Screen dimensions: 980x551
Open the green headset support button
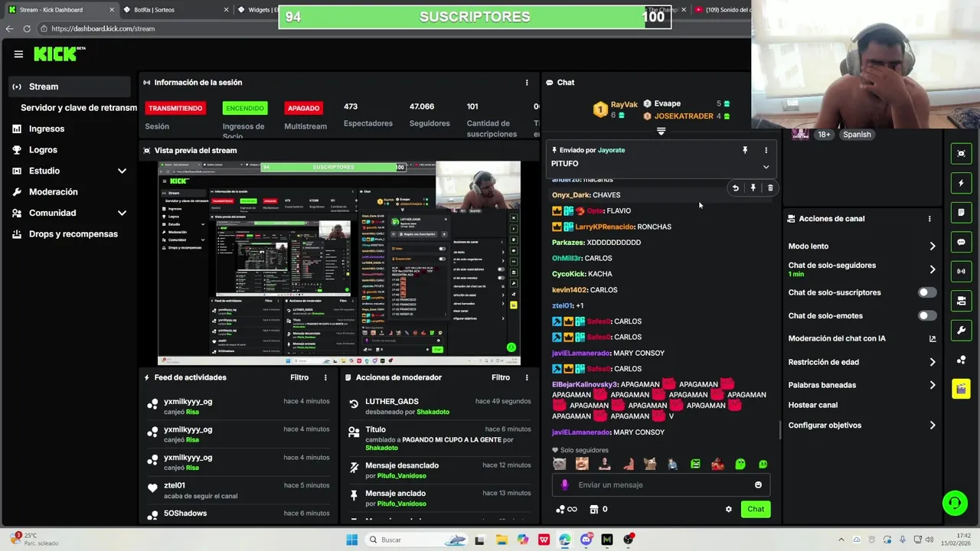click(955, 503)
